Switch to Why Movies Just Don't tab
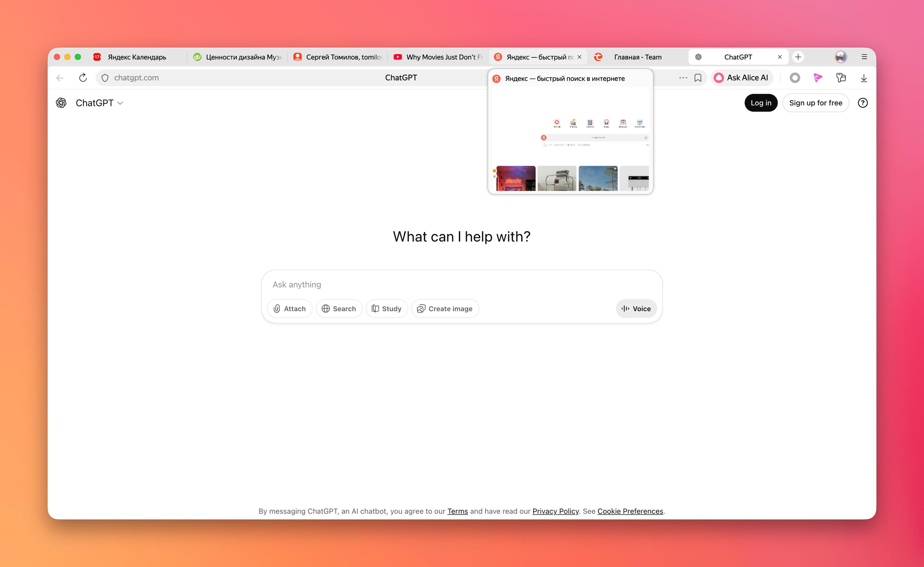 point(438,57)
